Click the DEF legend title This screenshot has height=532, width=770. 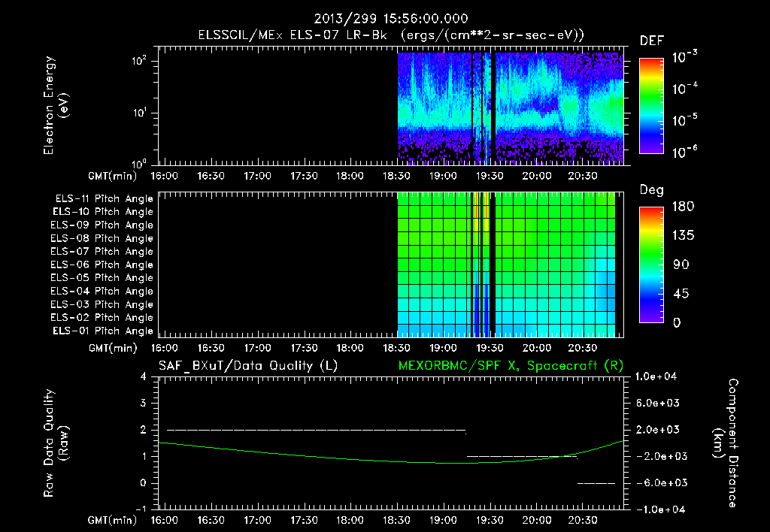tap(652, 41)
